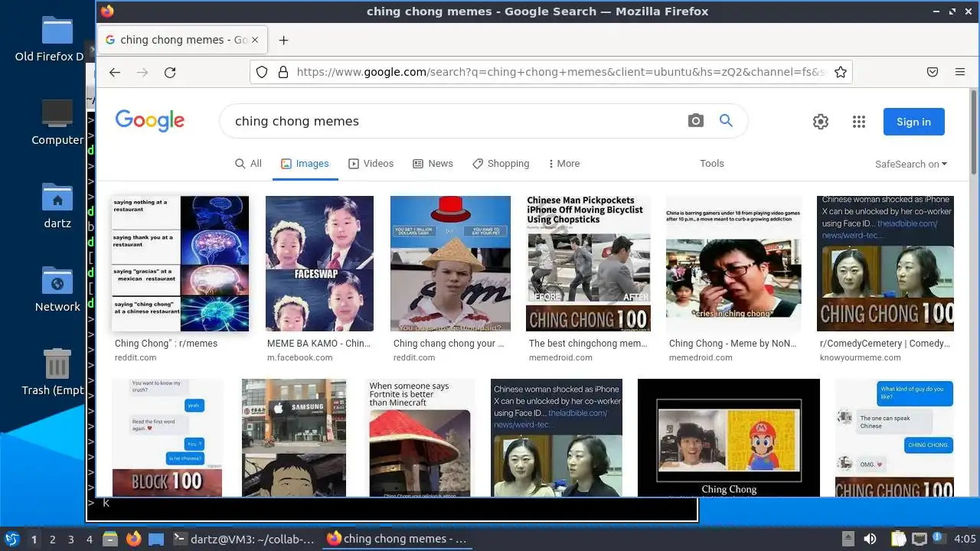Open the chopsticks pickpocket meme thumbnail
The image size is (980, 551).
588,263
